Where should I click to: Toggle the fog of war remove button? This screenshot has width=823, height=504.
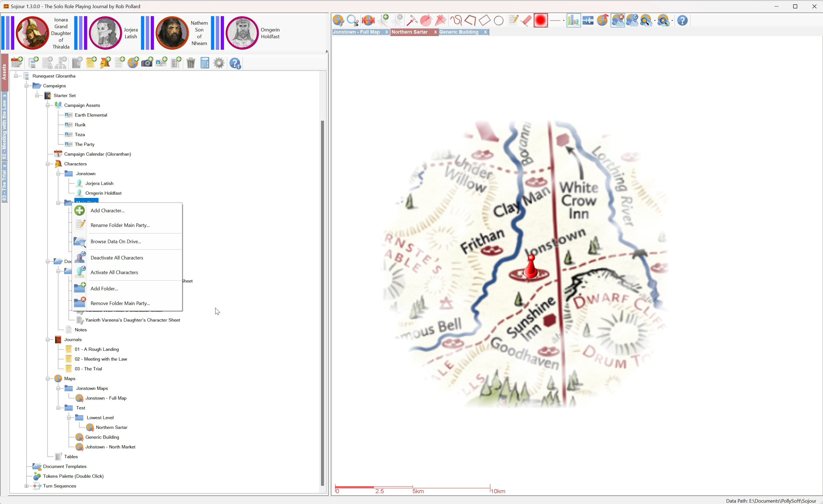618,21
